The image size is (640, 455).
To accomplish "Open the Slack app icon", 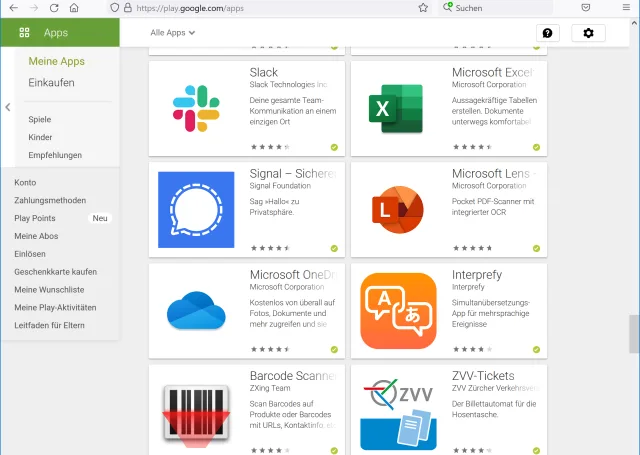I will coord(197,108).
